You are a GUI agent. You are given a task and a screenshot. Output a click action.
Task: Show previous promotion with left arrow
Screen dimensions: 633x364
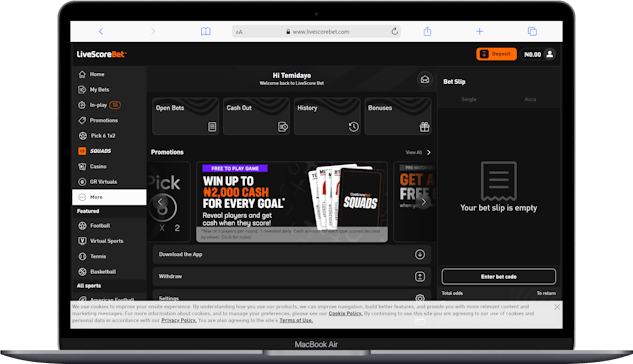(160, 202)
